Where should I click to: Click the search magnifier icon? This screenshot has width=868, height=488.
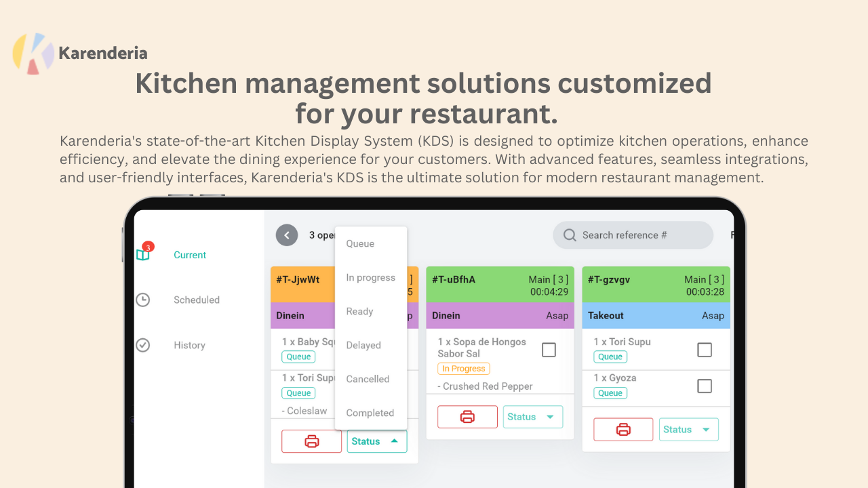click(570, 235)
